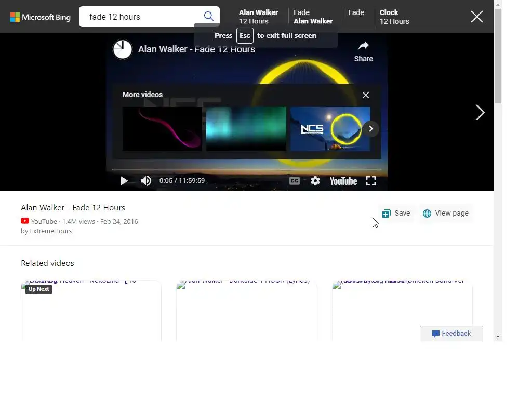Click the time display 0:05 / 11:59:59
This screenshot has height=399, width=532.
(182, 181)
